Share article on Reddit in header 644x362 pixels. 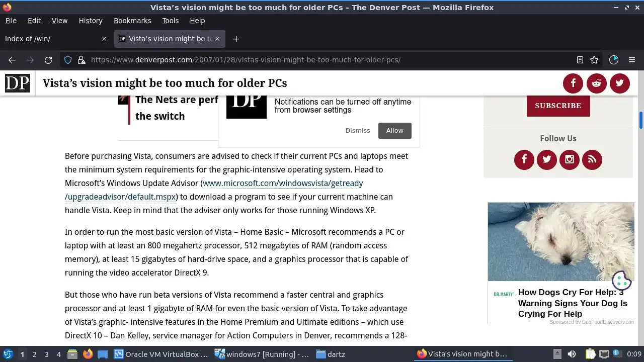pos(596,83)
